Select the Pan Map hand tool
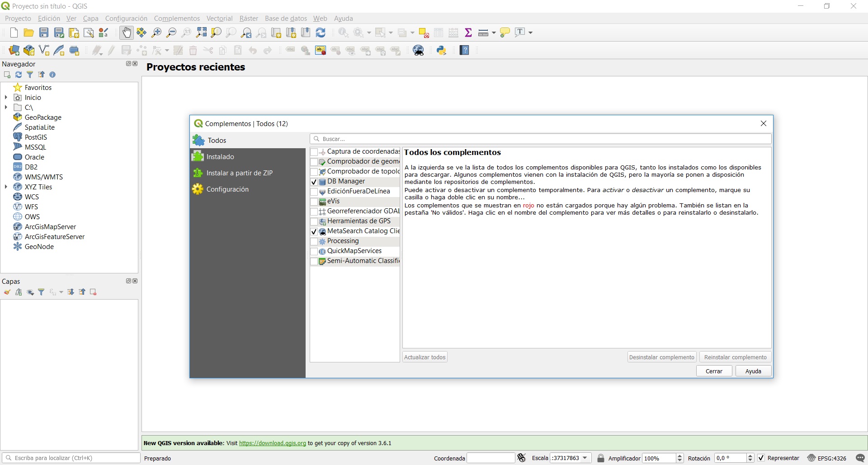Viewport: 868px width, 465px height. click(127, 33)
